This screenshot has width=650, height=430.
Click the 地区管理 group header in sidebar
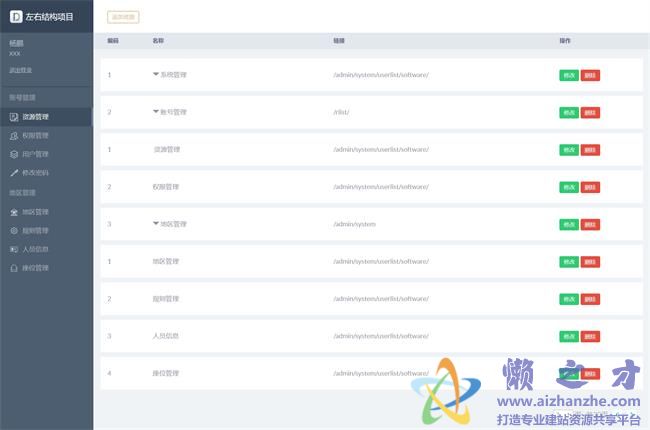22,193
